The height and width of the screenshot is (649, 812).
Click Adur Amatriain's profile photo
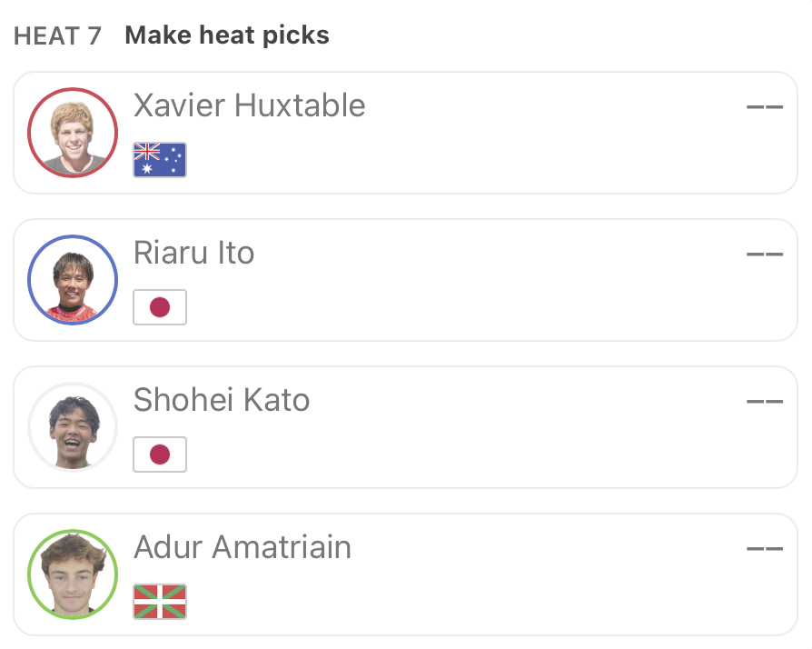click(x=73, y=574)
